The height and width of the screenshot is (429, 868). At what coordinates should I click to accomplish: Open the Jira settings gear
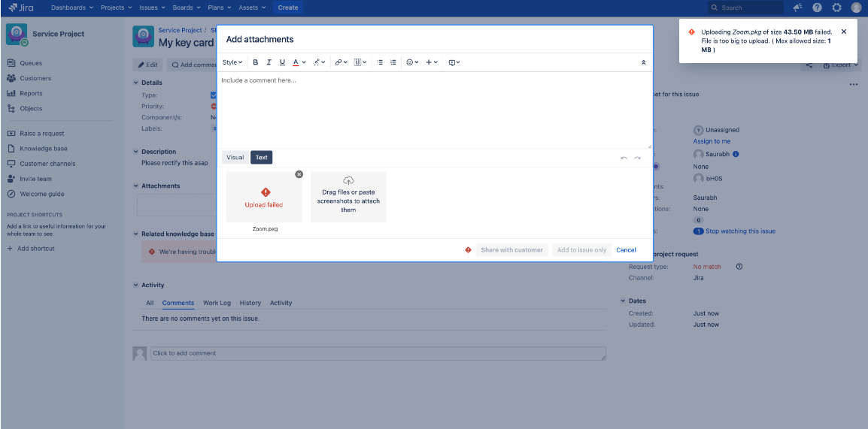tap(836, 8)
